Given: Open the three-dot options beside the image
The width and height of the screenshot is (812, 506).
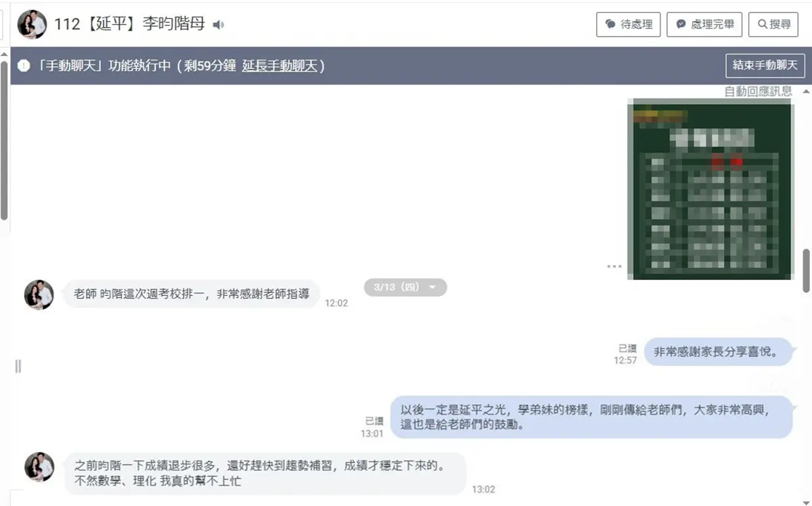Looking at the screenshot, I should tap(614, 267).
